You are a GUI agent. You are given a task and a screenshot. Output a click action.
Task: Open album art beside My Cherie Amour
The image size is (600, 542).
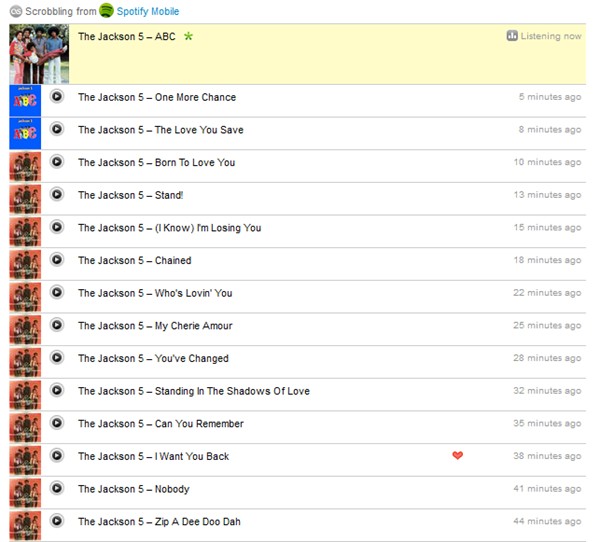click(25, 329)
